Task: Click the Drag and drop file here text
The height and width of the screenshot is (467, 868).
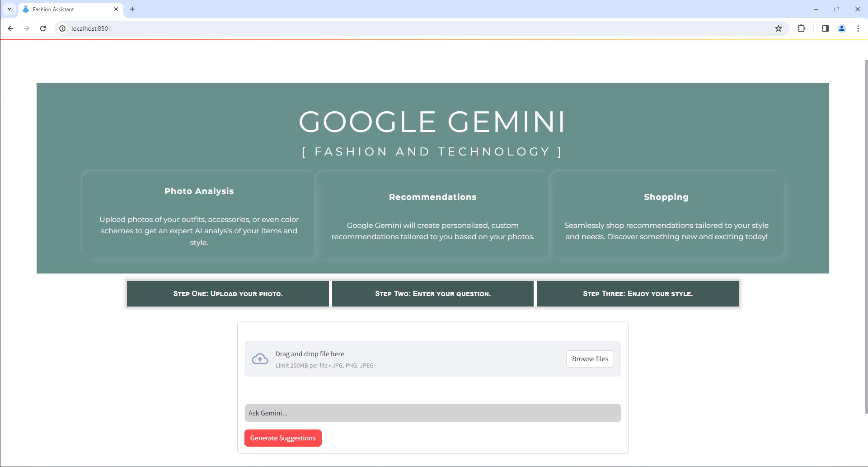Action: click(x=310, y=354)
